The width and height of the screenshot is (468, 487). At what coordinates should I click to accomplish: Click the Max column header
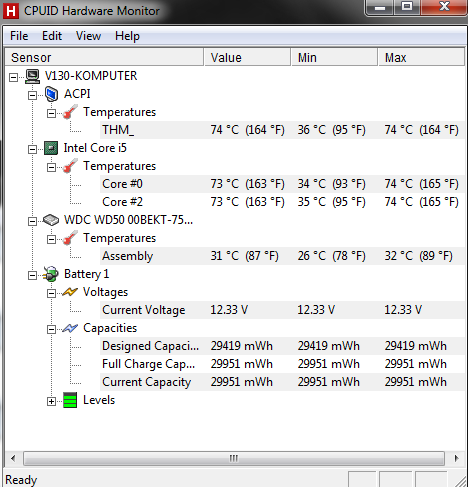(x=421, y=57)
